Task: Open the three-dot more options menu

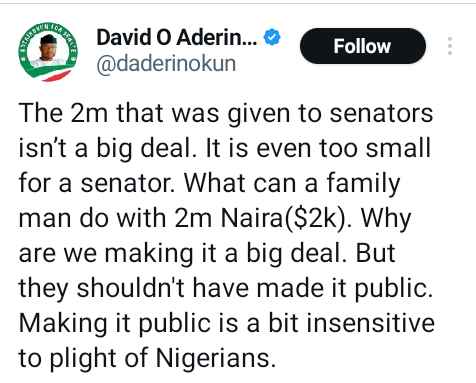Action: (x=450, y=46)
